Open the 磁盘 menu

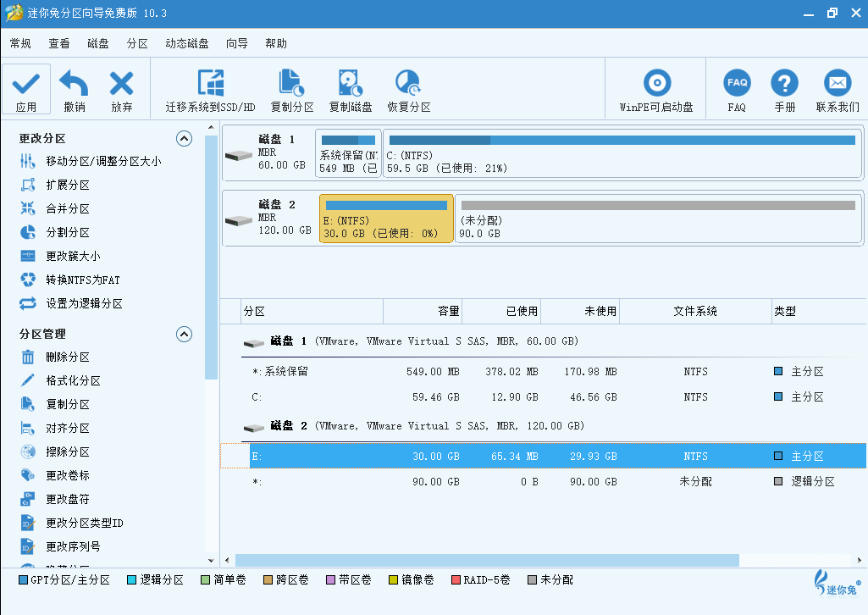98,44
